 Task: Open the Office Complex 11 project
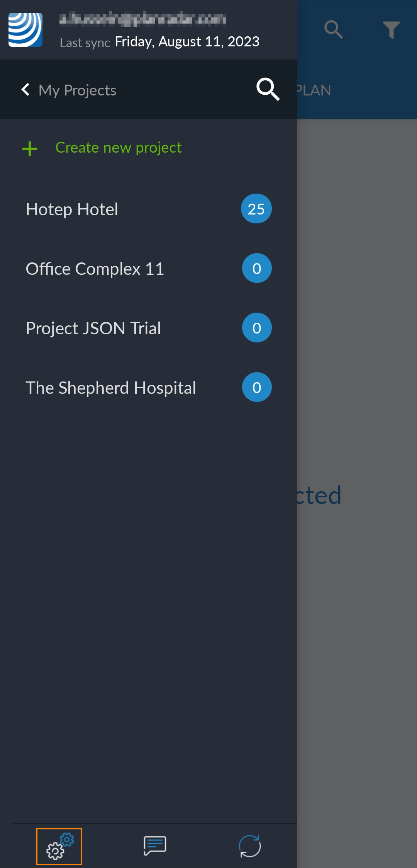pyautogui.click(x=95, y=269)
